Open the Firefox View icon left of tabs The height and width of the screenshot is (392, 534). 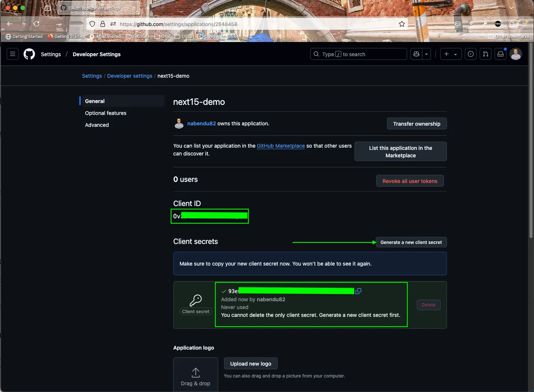click(x=48, y=8)
